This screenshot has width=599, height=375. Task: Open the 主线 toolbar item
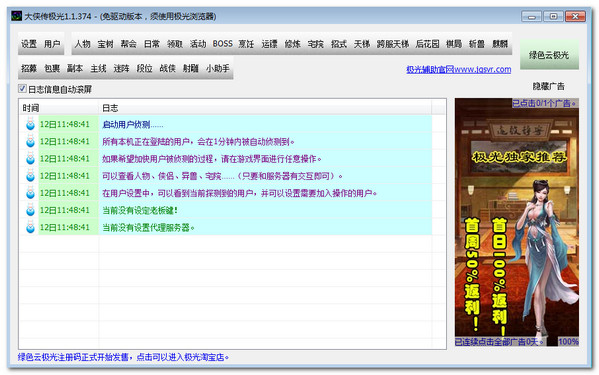(x=98, y=69)
